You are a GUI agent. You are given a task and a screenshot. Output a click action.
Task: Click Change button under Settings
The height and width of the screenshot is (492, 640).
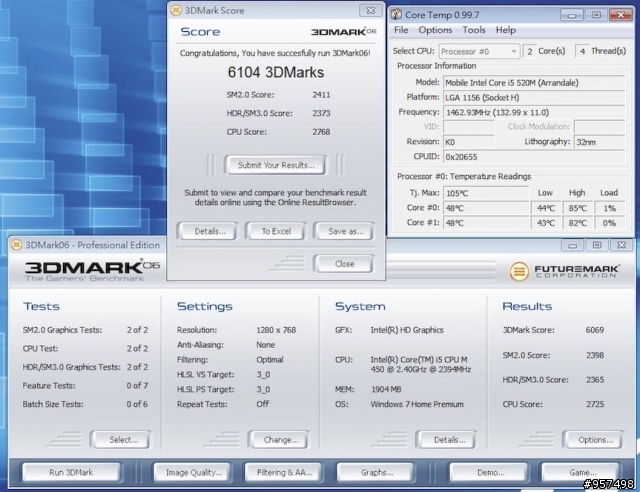click(279, 440)
